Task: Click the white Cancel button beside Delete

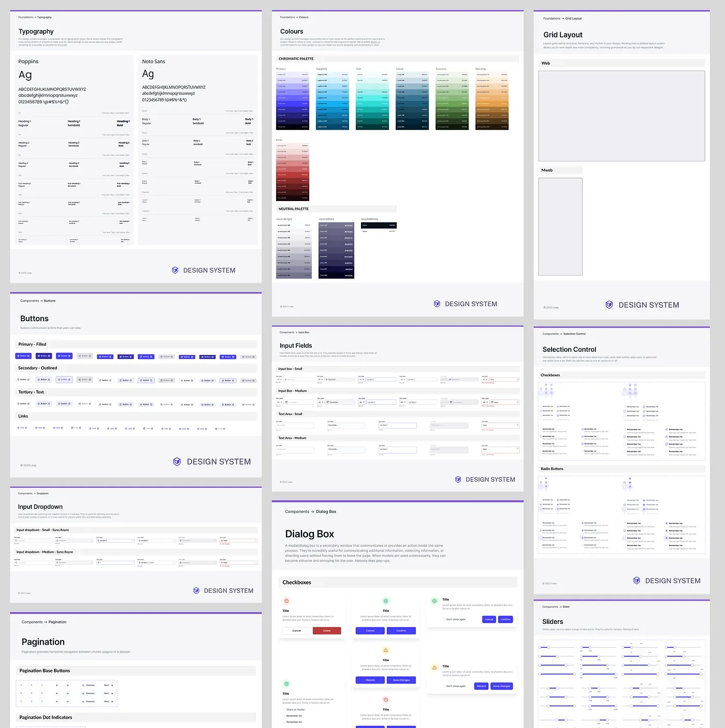Action: [297, 631]
